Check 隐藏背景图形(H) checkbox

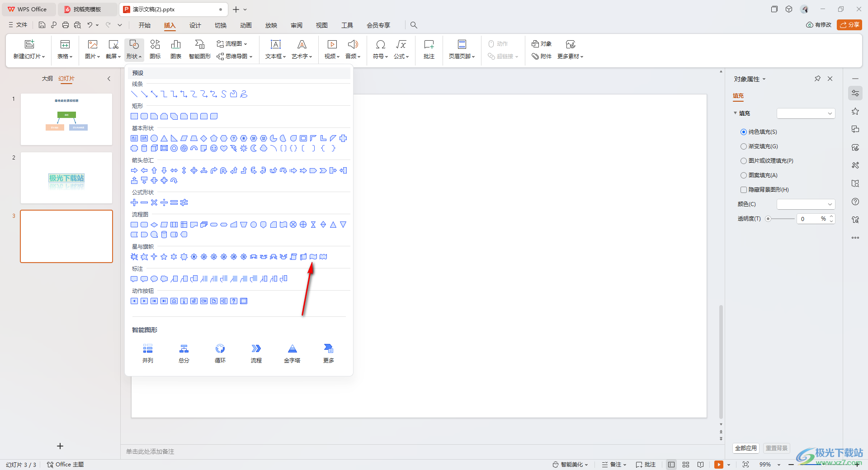coord(744,190)
